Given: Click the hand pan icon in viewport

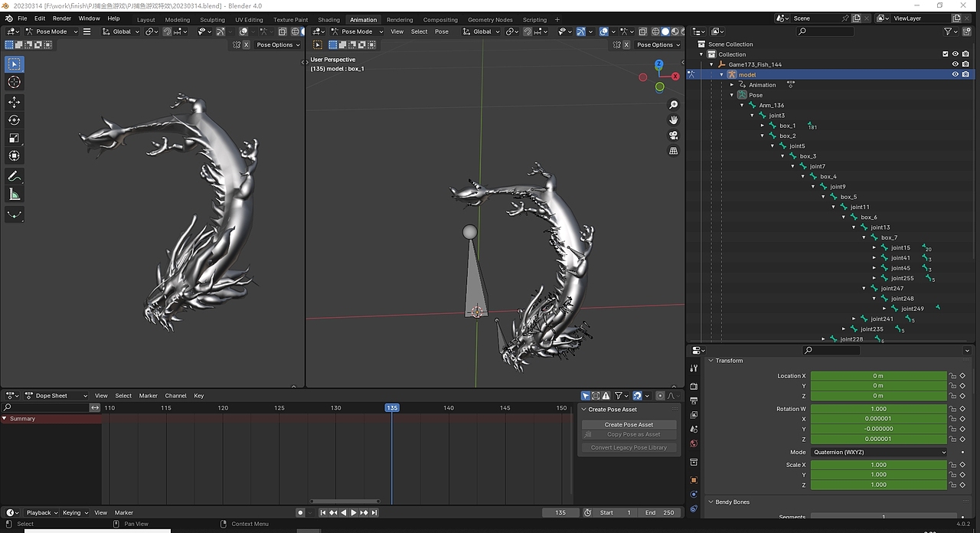Looking at the screenshot, I should (x=674, y=120).
